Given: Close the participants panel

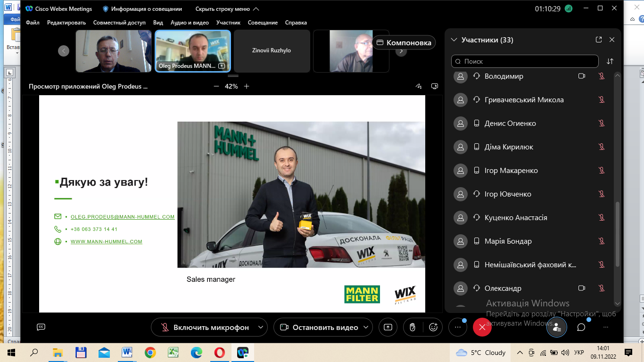Looking at the screenshot, I should point(612,40).
